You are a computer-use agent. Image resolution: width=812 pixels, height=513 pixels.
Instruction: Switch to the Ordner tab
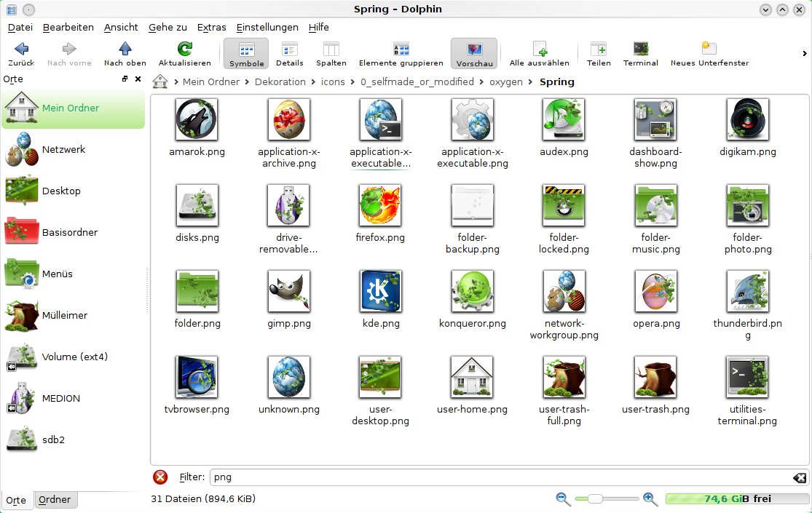tap(55, 500)
